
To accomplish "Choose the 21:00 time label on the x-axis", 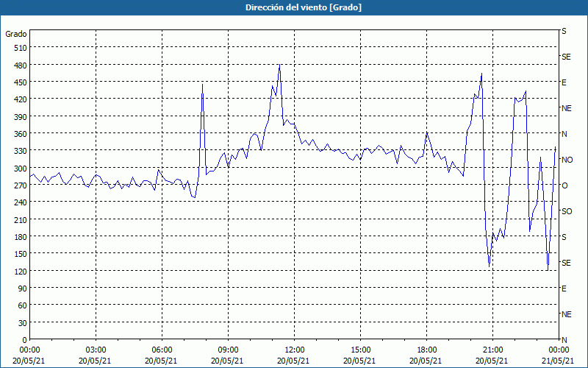I will (492, 350).
